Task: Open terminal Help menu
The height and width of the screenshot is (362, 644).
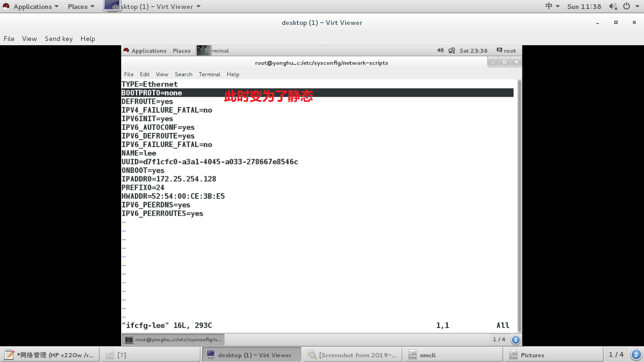Action: coord(233,74)
